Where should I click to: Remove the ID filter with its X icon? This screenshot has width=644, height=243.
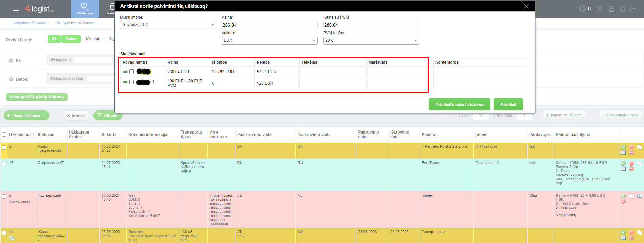pos(11,61)
